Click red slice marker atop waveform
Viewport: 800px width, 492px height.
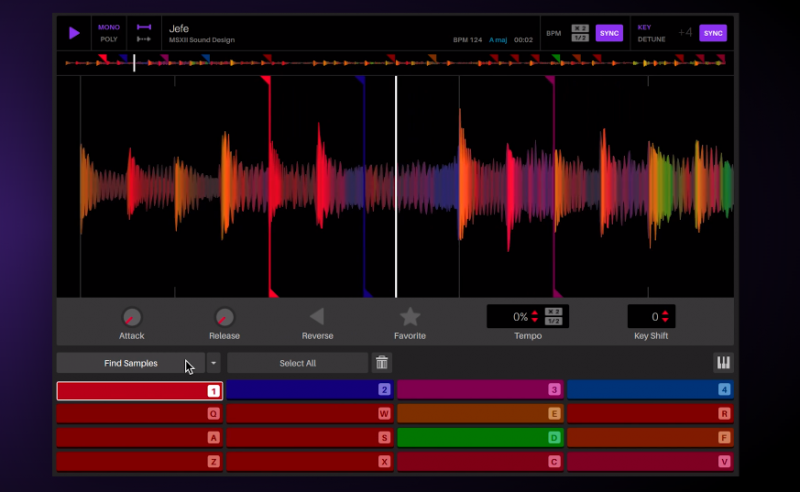[x=265, y=81]
